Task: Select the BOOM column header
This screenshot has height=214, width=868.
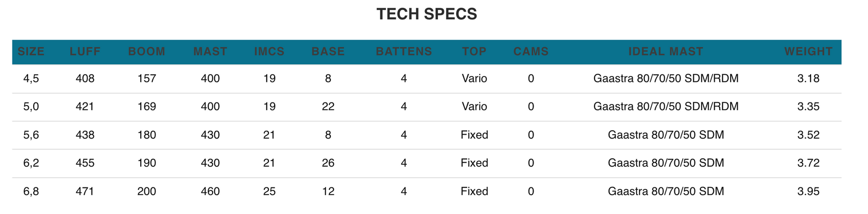Action: (x=147, y=52)
